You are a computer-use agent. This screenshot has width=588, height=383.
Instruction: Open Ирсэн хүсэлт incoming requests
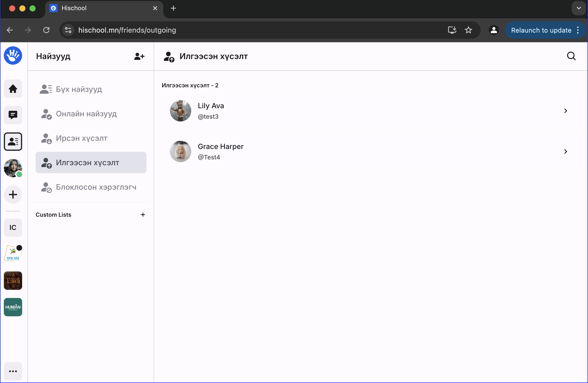point(81,138)
